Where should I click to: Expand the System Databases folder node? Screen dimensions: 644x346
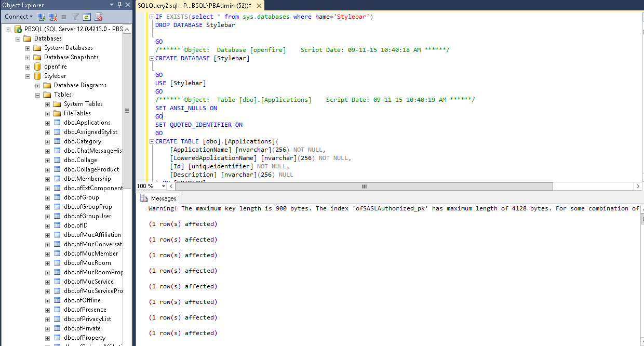coord(28,48)
